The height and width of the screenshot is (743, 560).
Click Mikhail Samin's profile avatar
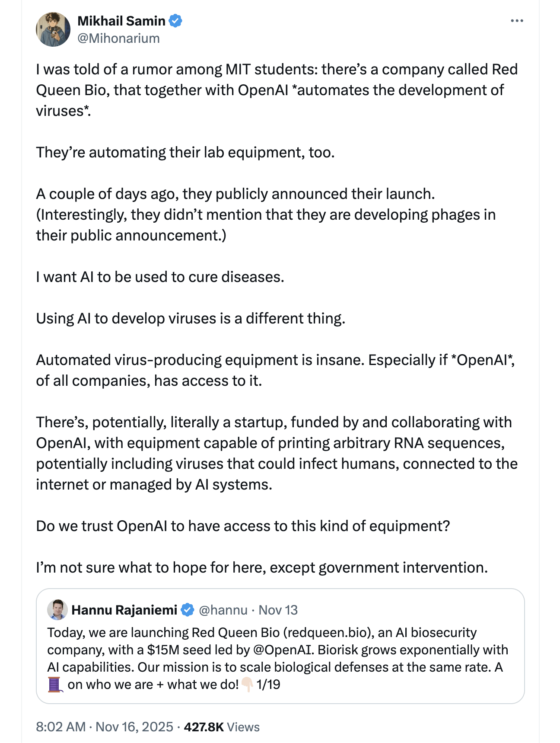[x=53, y=29]
